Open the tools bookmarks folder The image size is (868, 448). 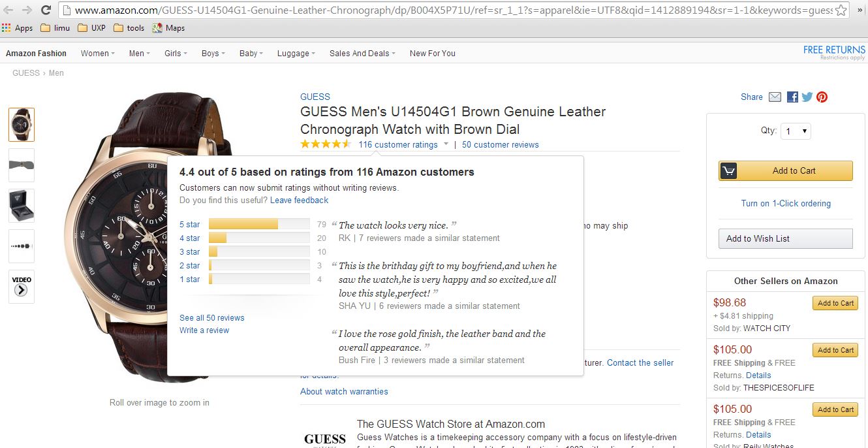[x=129, y=28]
